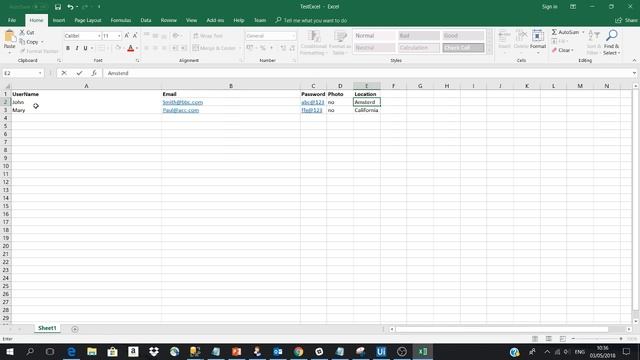
Task: Click the Paul@acc.com email link
Action: click(x=180, y=110)
